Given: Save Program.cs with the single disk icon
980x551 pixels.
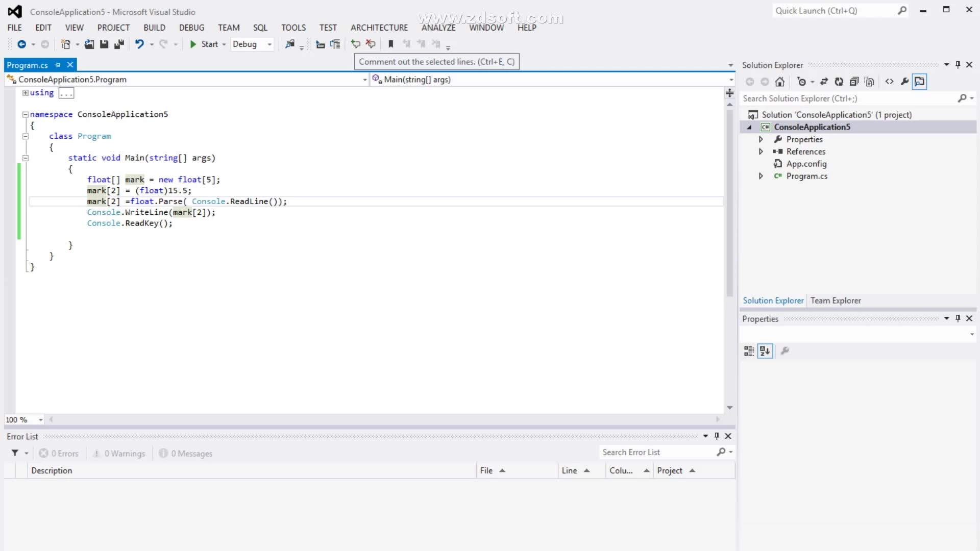Looking at the screenshot, I should pyautogui.click(x=104, y=44).
